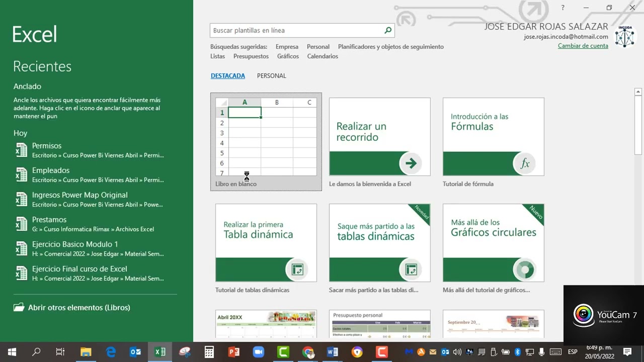
Task: Open the Windows Start menu
Action: 12,352
